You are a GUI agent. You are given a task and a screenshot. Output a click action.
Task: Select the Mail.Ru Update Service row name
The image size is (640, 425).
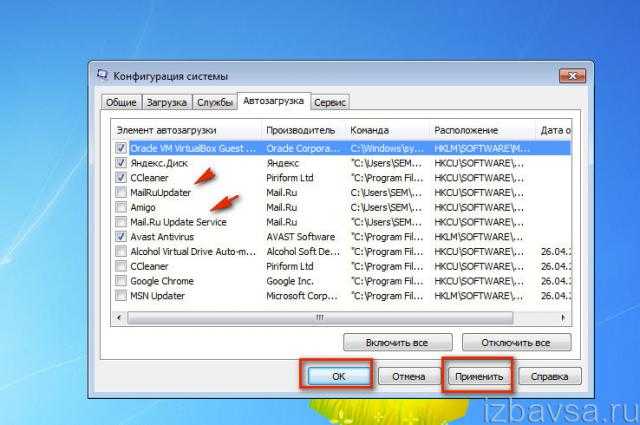coord(178,222)
